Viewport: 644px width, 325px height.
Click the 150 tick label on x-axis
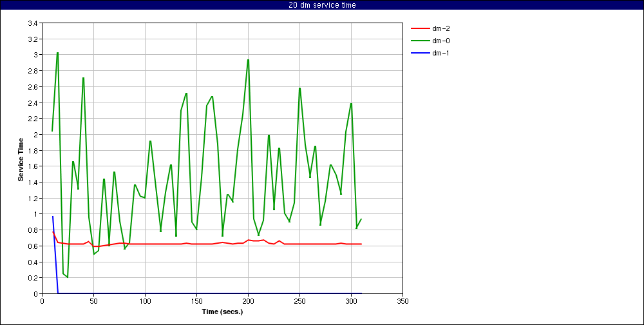point(196,301)
